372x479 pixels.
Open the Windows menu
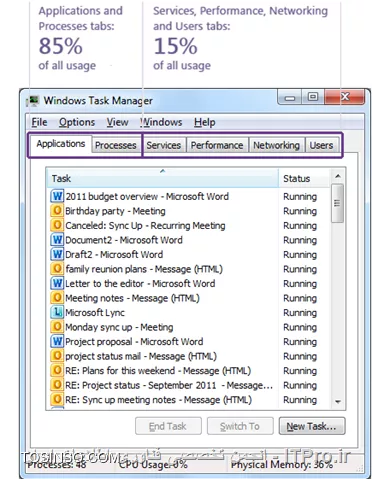pyautogui.click(x=161, y=122)
